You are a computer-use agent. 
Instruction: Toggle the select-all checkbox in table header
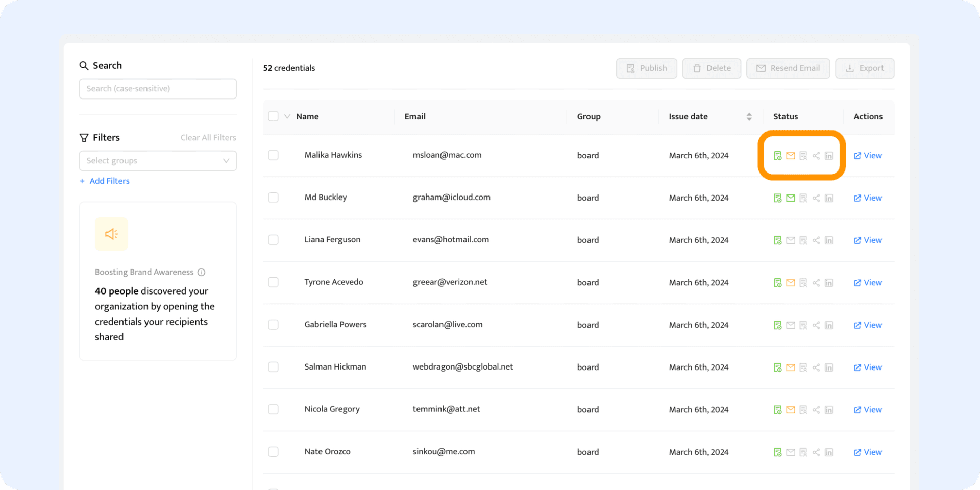point(274,116)
